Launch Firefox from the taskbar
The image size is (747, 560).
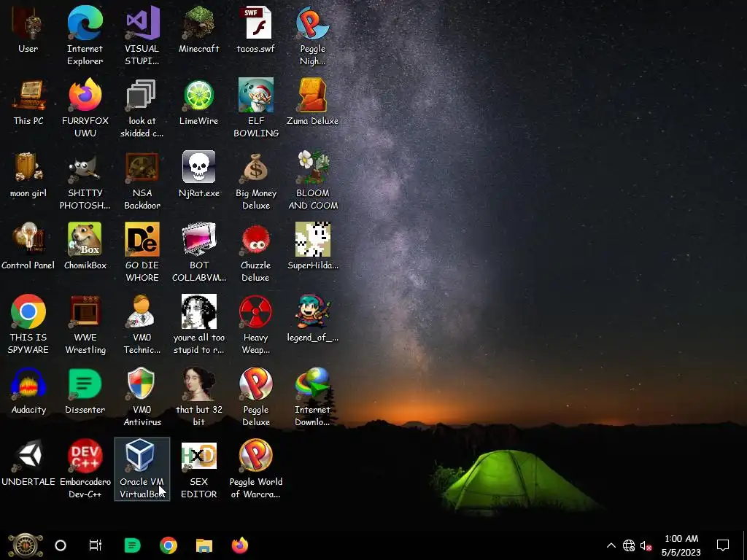tap(239, 545)
